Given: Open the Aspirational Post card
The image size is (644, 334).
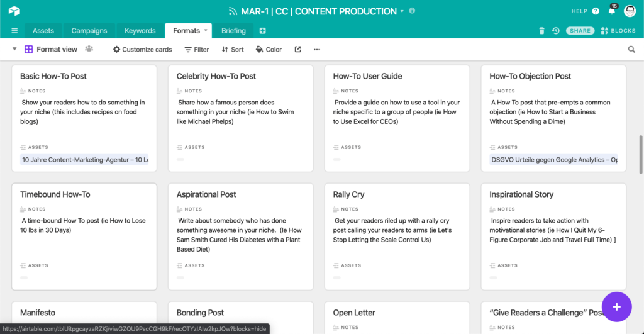Looking at the screenshot, I should point(241,237).
